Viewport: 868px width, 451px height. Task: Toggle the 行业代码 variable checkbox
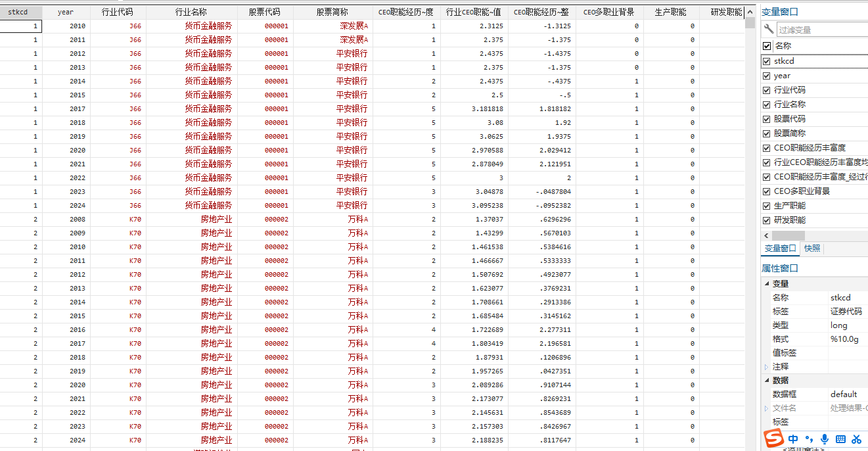pyautogui.click(x=767, y=90)
